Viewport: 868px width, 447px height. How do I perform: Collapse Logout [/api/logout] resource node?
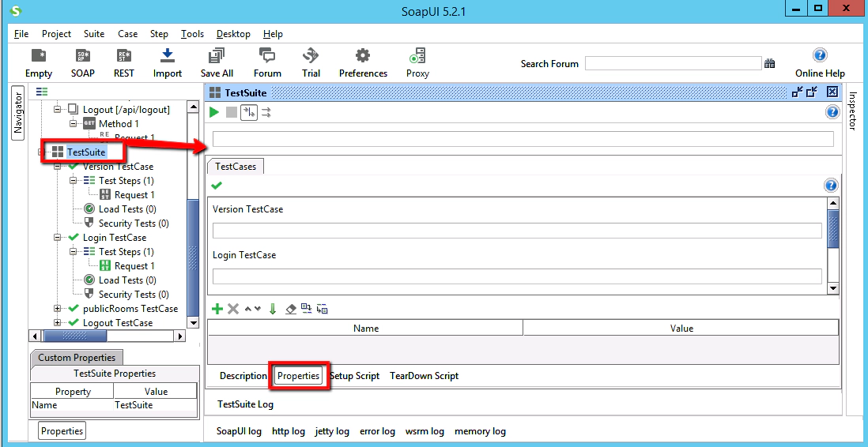pyautogui.click(x=57, y=110)
